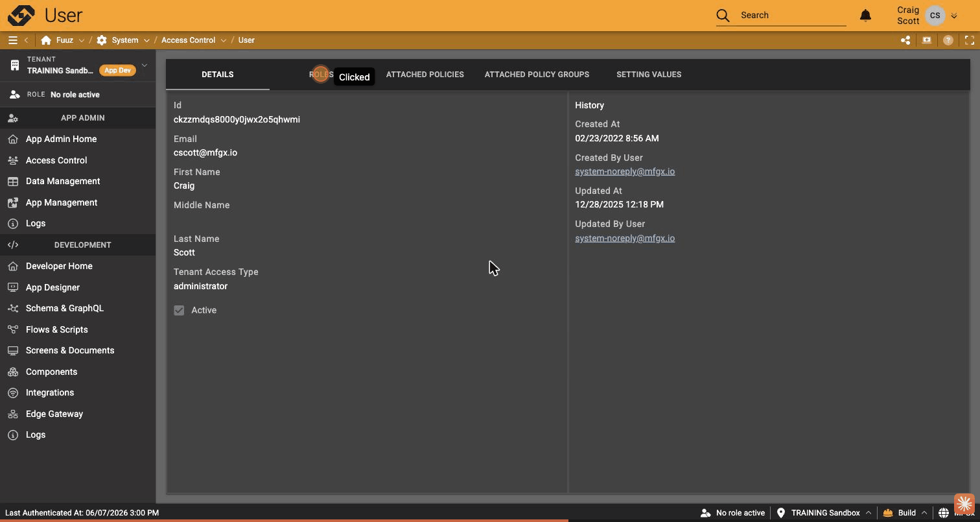
Task: Click the back arrow beside the hamburger
Action: pyautogui.click(x=27, y=40)
